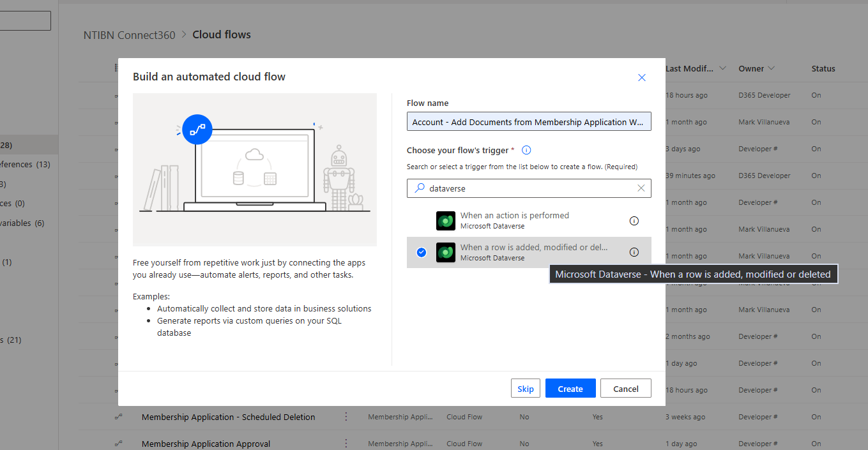Click the info icon beside 'Choose your flow's trigger'
Image resolution: width=868 pixels, height=450 pixels.
[526, 151]
